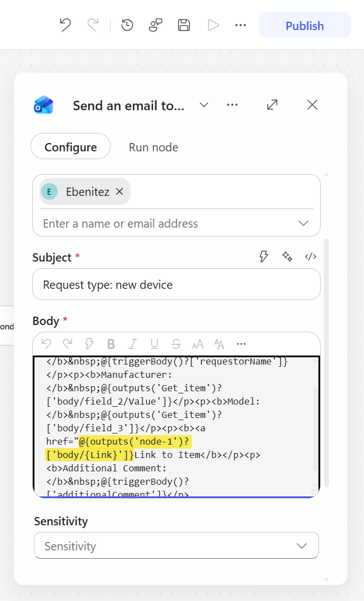
Task: Toggle strikethrough in Body editor
Action: tap(176, 344)
